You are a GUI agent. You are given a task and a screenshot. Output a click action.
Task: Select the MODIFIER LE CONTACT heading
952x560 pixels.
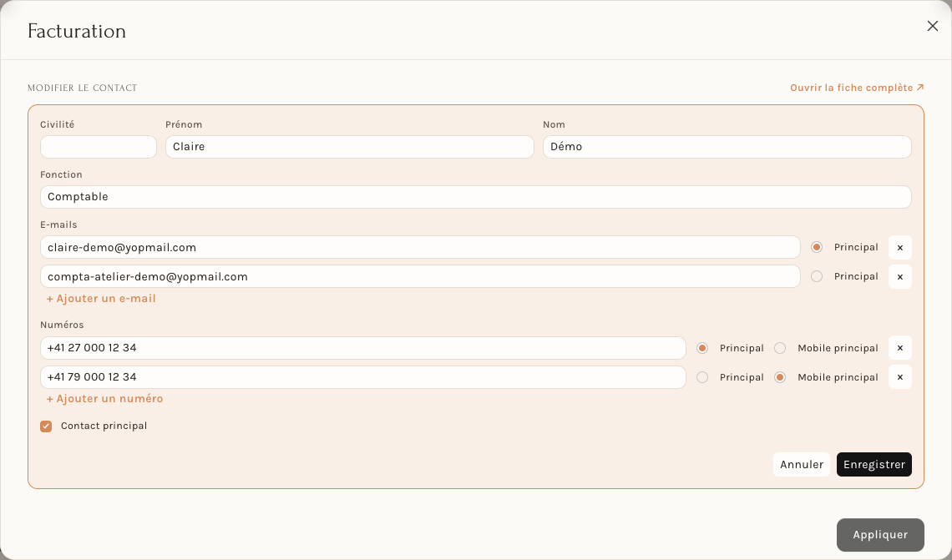(82, 88)
